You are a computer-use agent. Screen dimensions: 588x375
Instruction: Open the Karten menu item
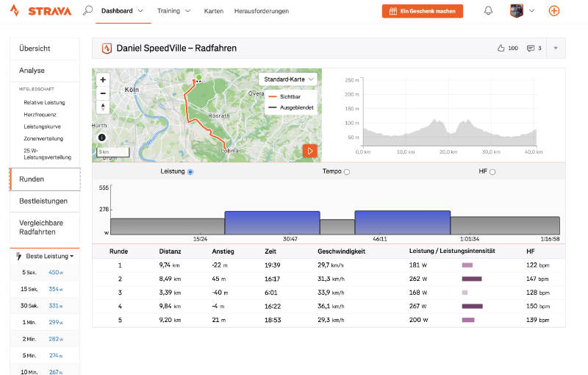214,11
